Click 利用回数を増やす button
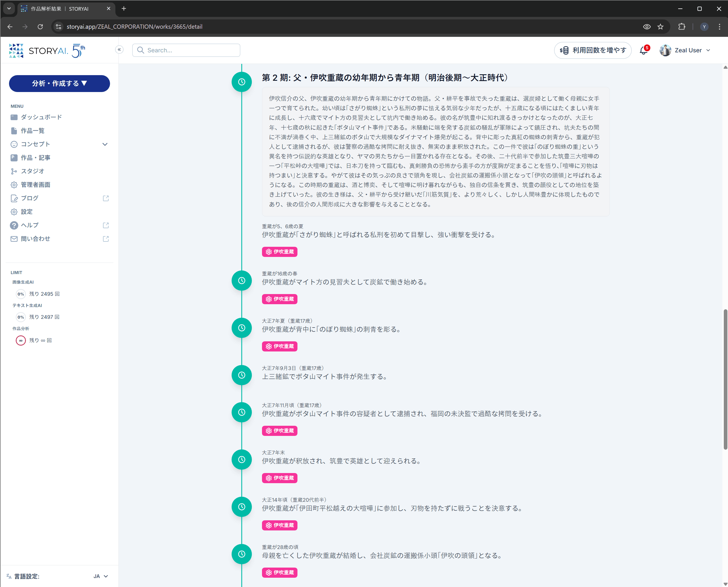This screenshot has height=587, width=728. [x=593, y=50]
